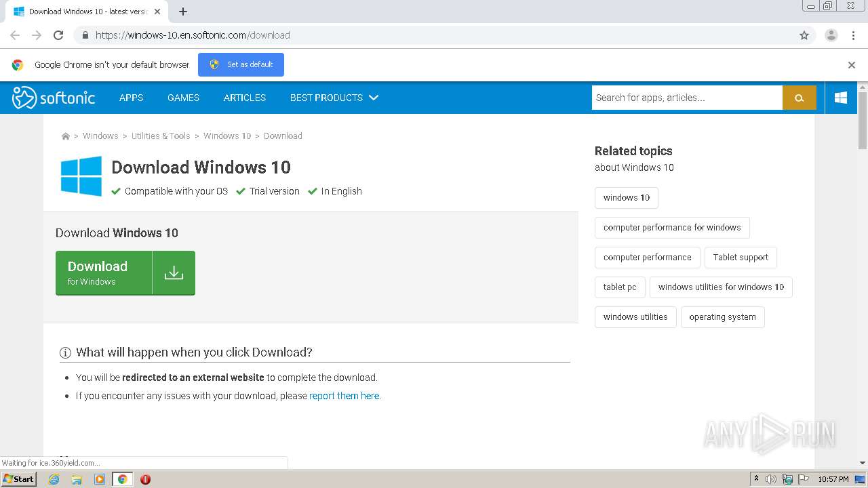Screen dimensions: 868x488
Task: Click the download arrow icon on green button
Action: [x=174, y=272]
